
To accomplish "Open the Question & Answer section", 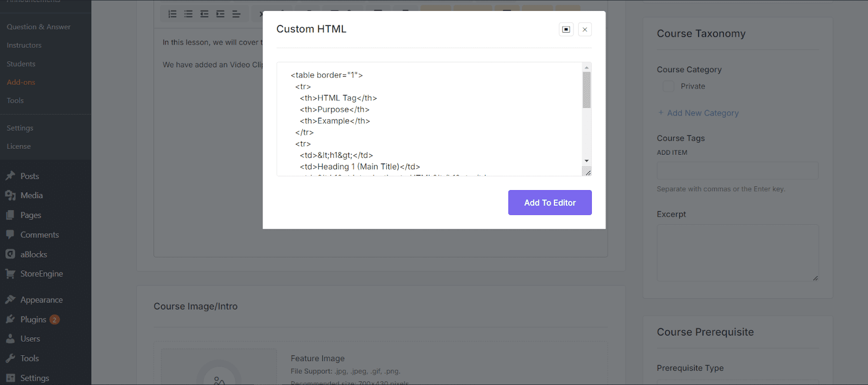I will (37, 26).
